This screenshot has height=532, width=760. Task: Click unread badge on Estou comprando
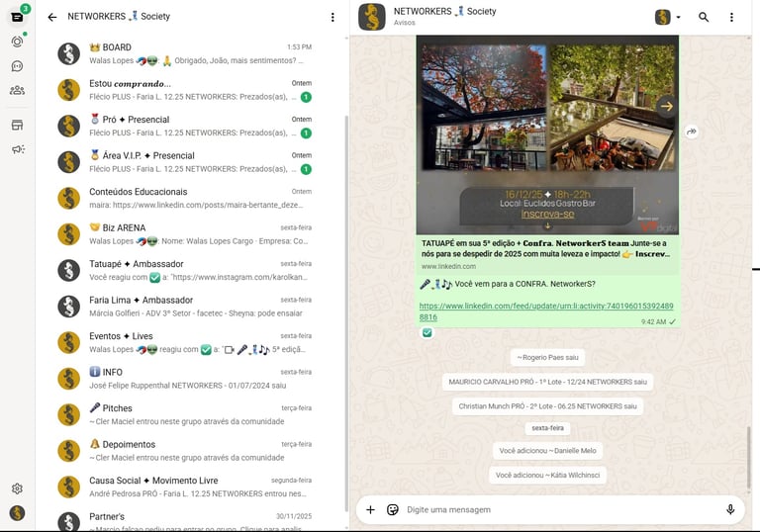pos(306,97)
